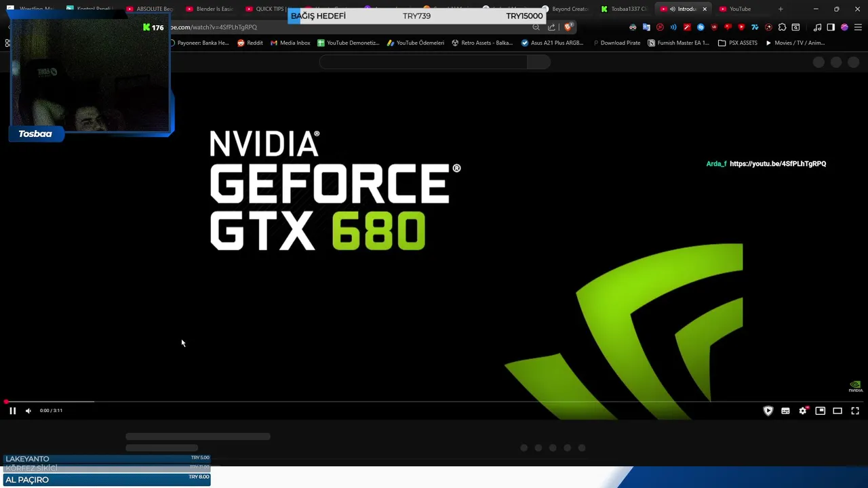Seek on the video progress bar
This screenshot has width=868, height=488.
point(434,402)
